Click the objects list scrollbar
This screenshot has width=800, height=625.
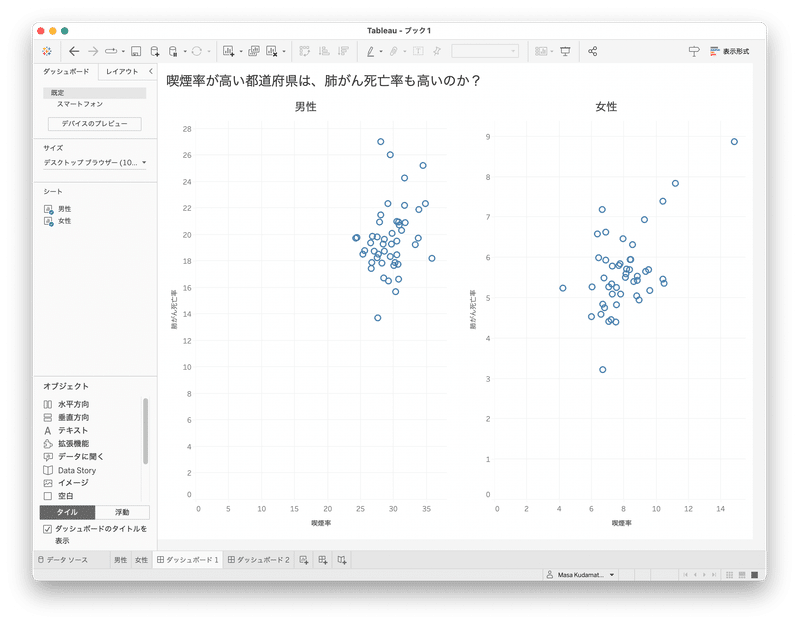pyautogui.click(x=145, y=431)
